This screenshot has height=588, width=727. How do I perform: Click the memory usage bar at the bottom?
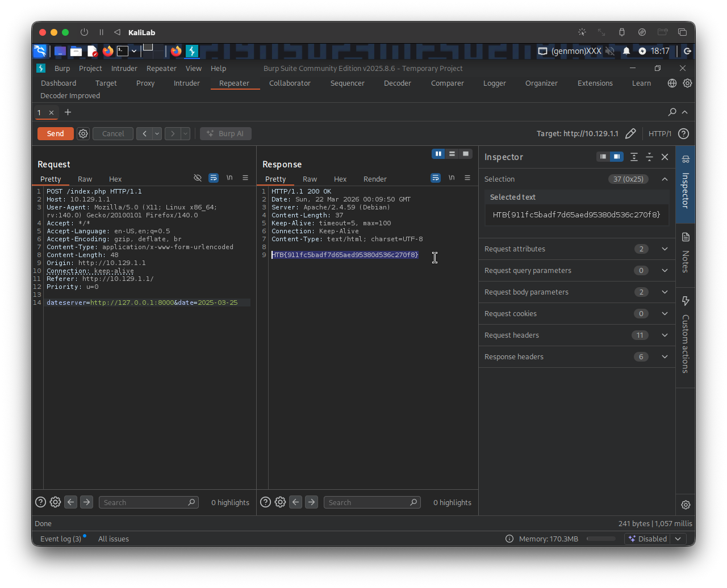[x=601, y=539]
